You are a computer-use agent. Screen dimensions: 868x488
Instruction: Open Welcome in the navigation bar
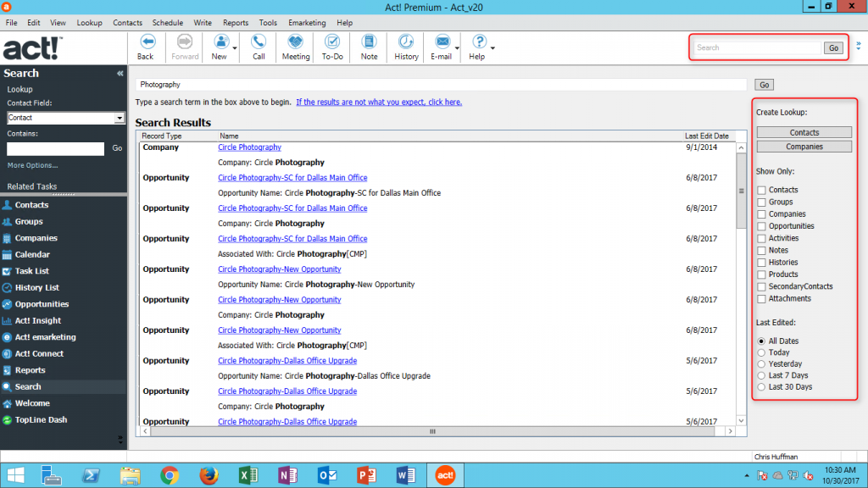[32, 403]
